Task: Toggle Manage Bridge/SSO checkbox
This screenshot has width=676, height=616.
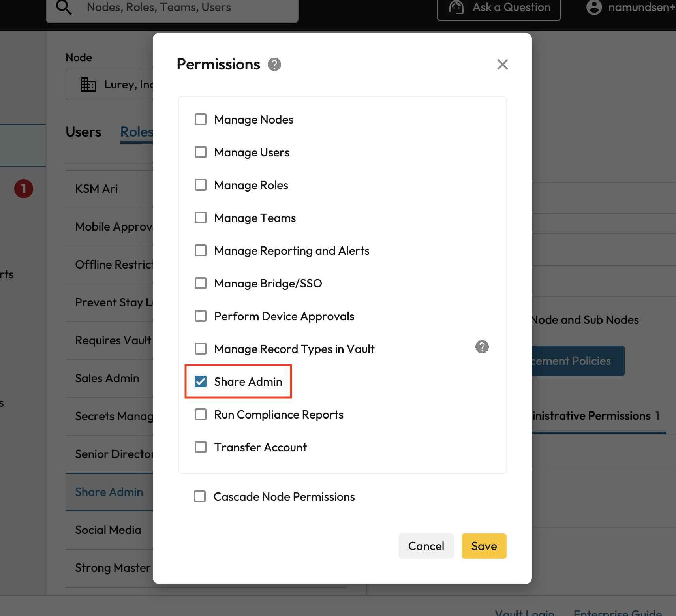Action: pos(201,283)
